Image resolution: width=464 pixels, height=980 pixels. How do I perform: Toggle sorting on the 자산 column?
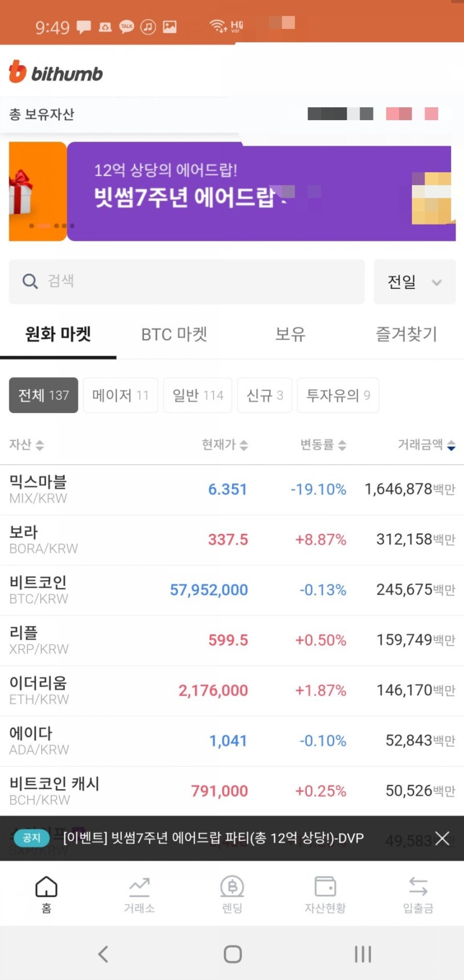[x=27, y=444]
